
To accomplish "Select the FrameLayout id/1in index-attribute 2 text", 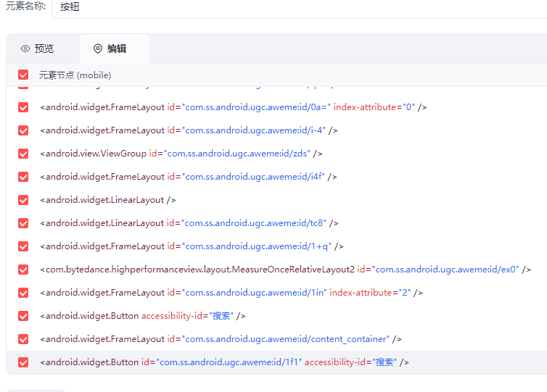I will click(x=231, y=293).
